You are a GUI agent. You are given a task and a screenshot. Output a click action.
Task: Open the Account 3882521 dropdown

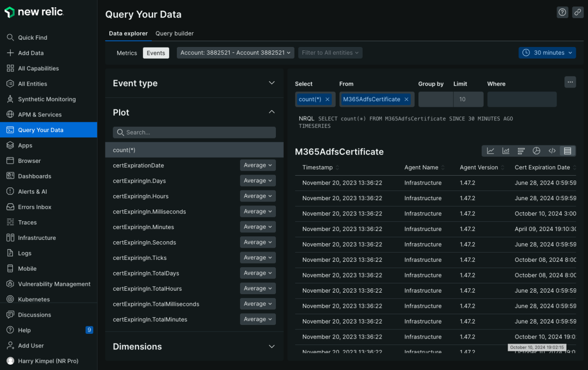(235, 53)
